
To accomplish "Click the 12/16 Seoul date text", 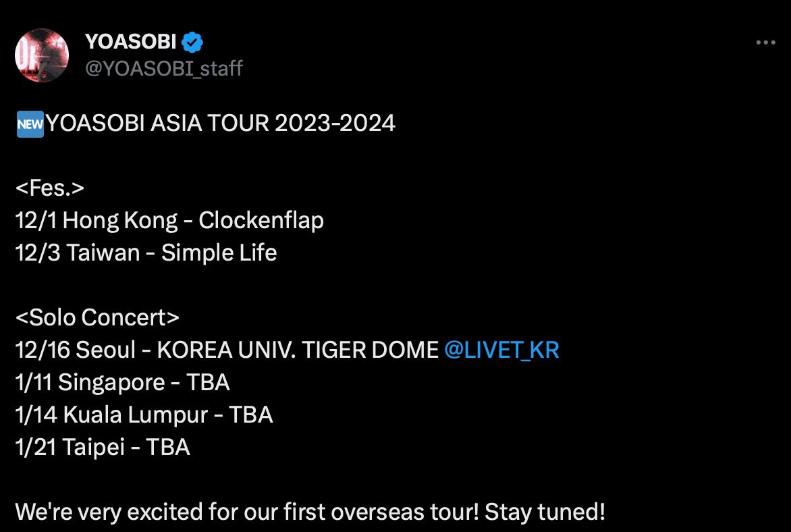I will click(42, 350).
